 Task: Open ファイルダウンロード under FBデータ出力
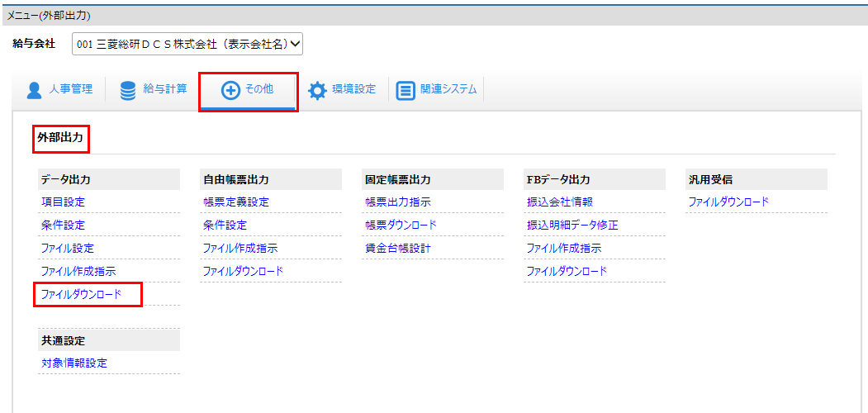click(567, 271)
